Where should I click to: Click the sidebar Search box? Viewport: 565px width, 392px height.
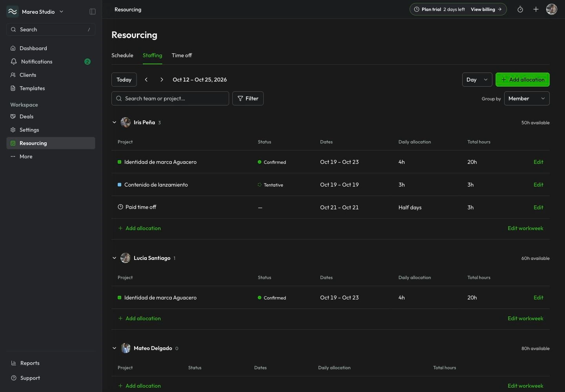click(51, 29)
